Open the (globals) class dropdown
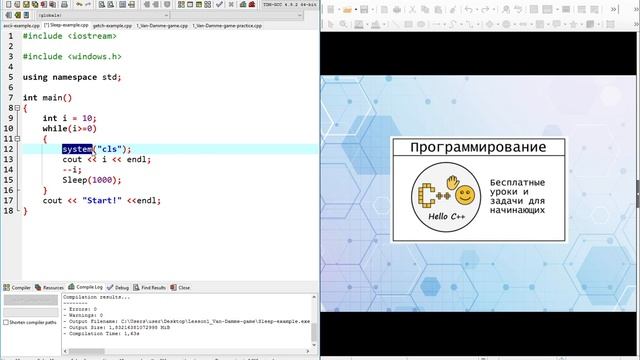Screen dimensions: 640x360 pyautogui.click(x=102, y=15)
